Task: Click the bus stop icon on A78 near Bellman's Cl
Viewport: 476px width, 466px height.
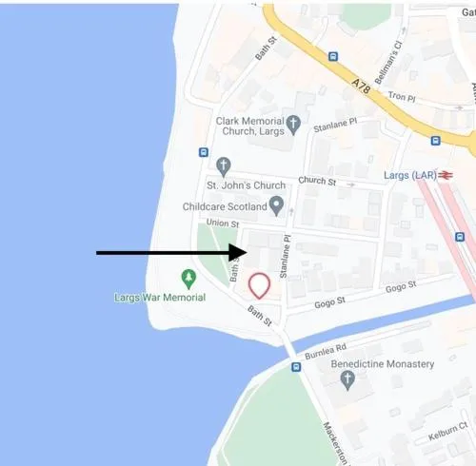Action: [x=333, y=57]
